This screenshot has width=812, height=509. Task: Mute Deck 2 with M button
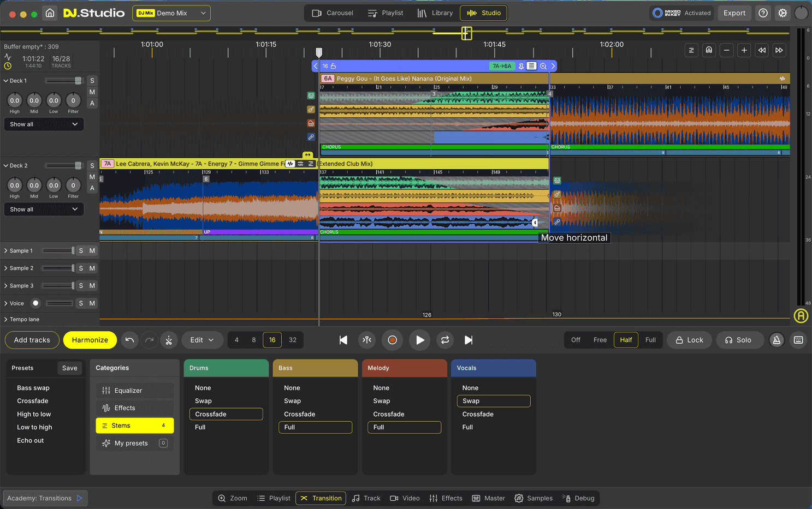(x=92, y=177)
